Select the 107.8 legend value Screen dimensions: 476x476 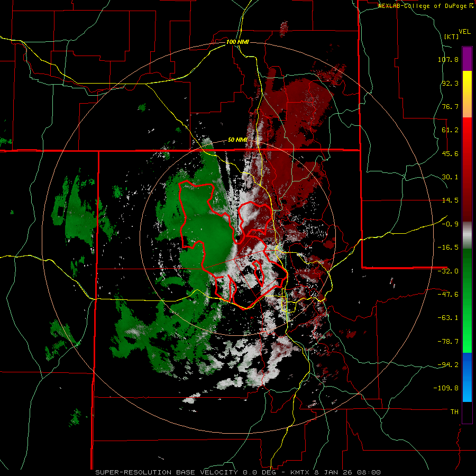(448, 59)
